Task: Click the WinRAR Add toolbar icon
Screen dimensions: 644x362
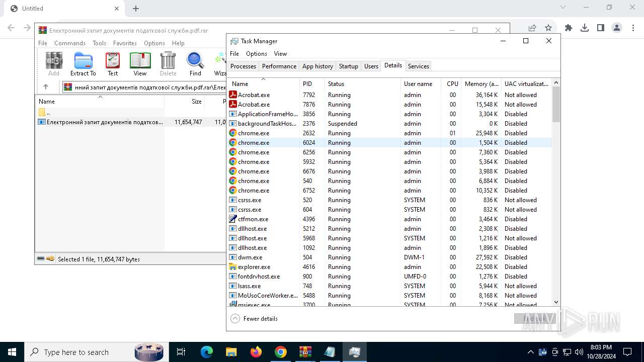Action: [54, 64]
